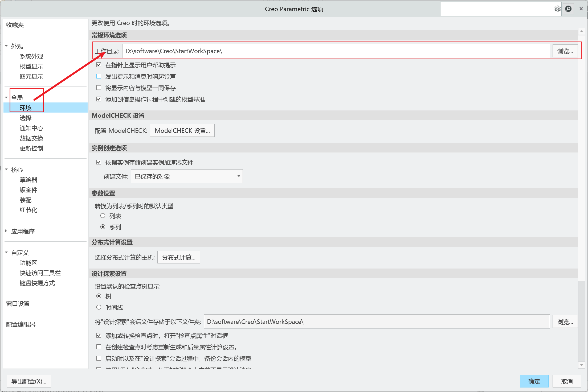This screenshot has width=588, height=392.
Task: Select the '外观' group label
Action: [x=17, y=46]
